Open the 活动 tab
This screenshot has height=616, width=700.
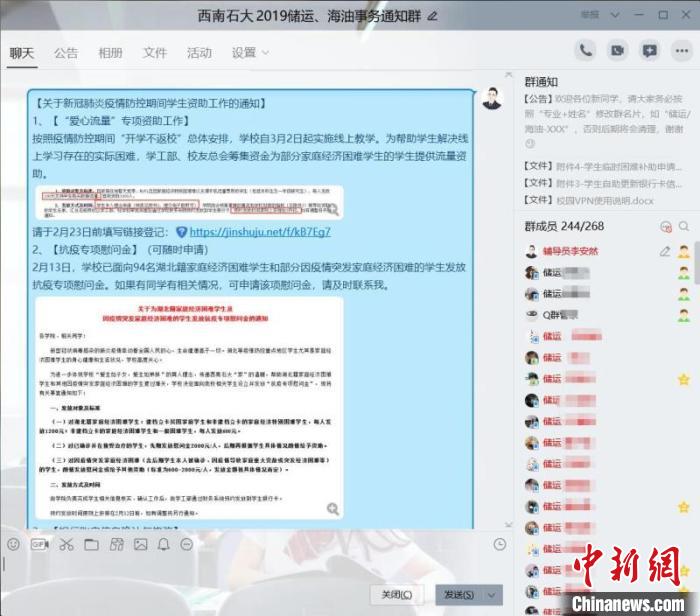[x=199, y=53]
